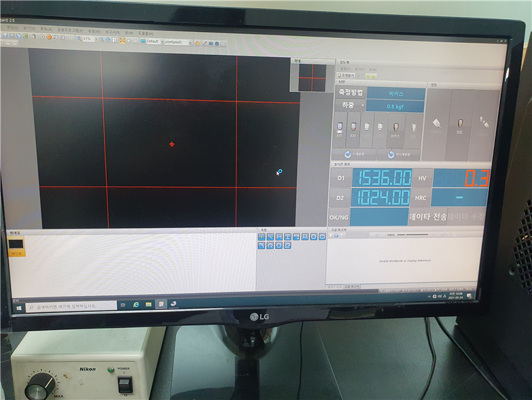Screen dimensions: 532x400
Task: Open the 획득(A) menu
Action: (x=46, y=29)
